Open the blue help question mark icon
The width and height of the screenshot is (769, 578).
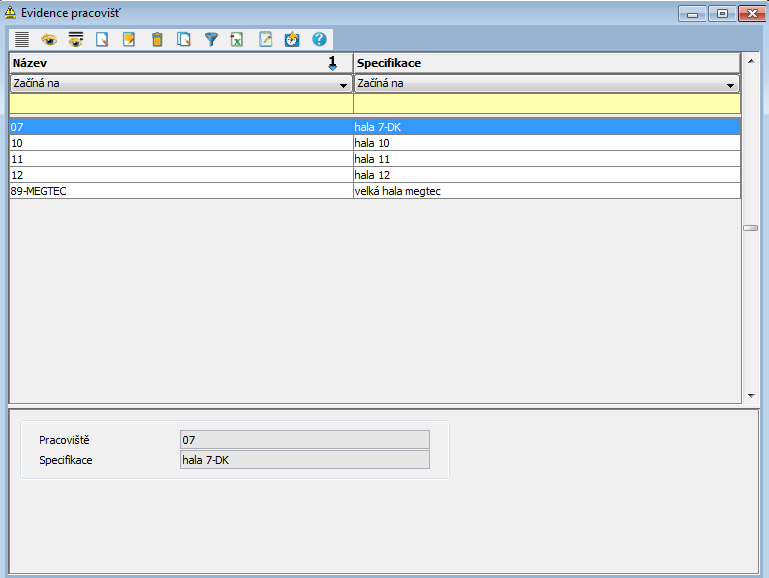point(319,40)
